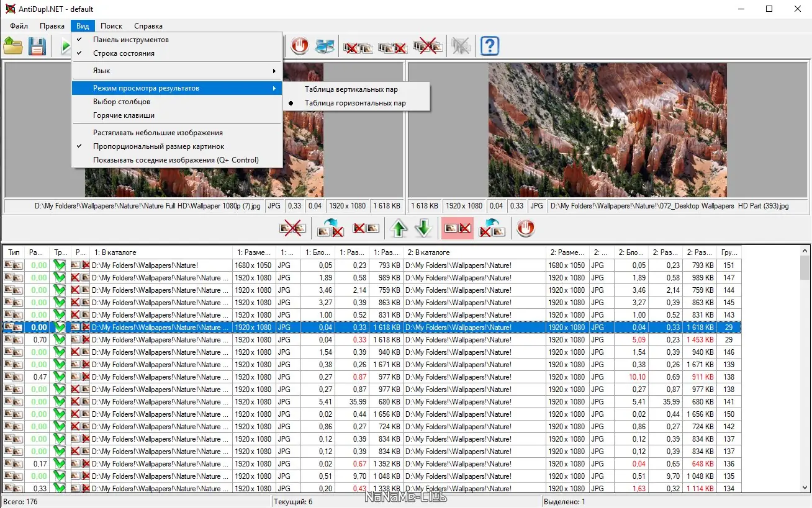Click the greyed-out crossed icon beside help
This screenshot has height=508, width=812.
pos(461,46)
